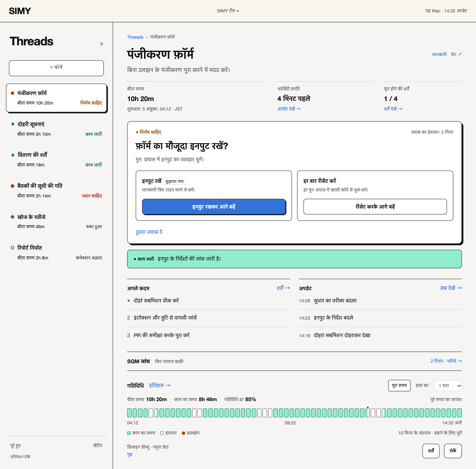Open the दोहरी सूचनाएं thread
This screenshot has height=469, width=476.
[x=56, y=129]
